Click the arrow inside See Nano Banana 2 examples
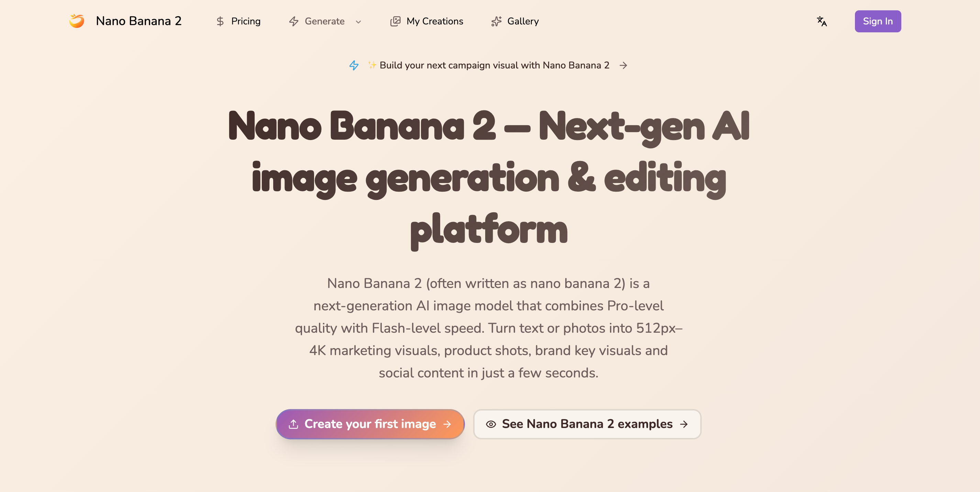Screen dimensions: 980x492 click(x=684, y=424)
